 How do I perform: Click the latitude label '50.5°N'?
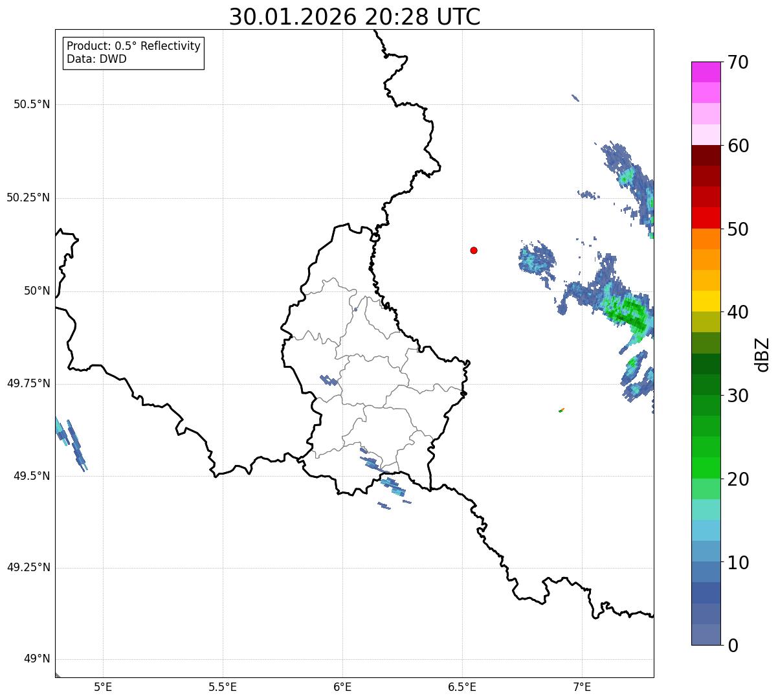pos(32,104)
